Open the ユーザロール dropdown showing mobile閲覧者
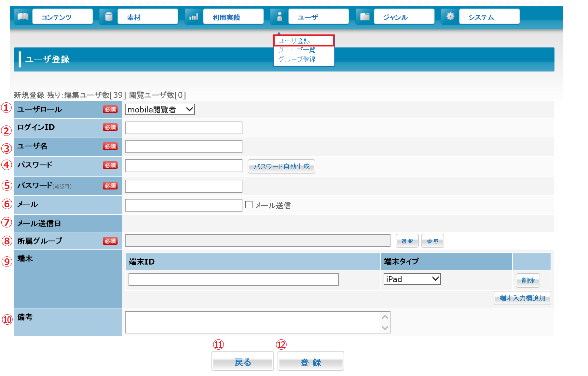588x376 pixels. point(160,110)
